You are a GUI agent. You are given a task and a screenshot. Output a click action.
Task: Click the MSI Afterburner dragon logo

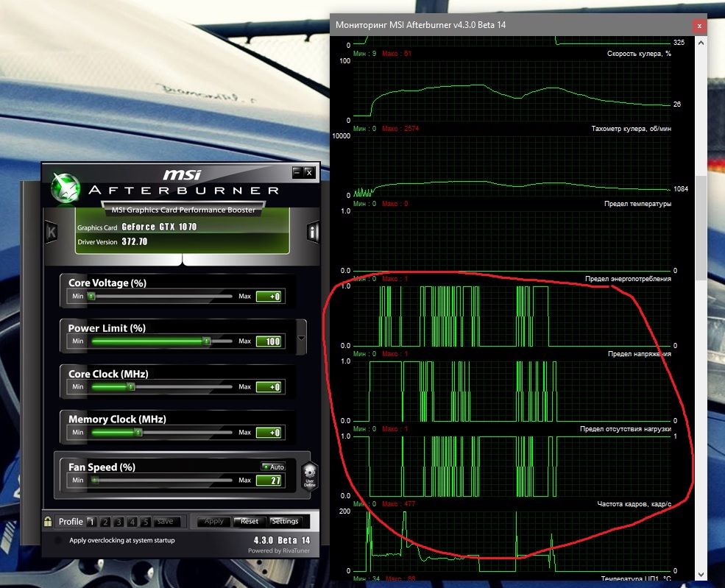[x=66, y=188]
